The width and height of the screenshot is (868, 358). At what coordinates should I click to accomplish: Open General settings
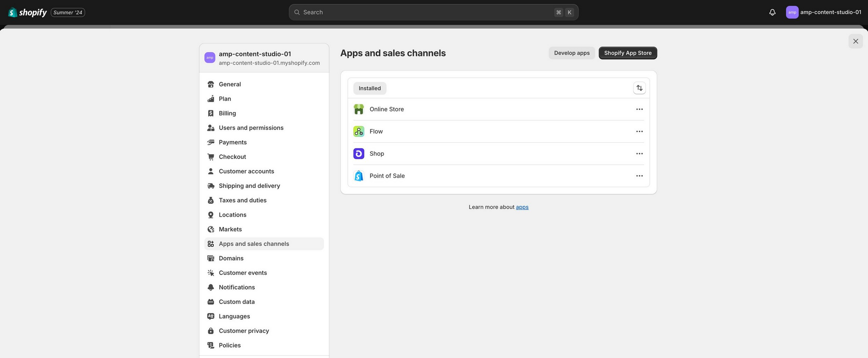264,84
